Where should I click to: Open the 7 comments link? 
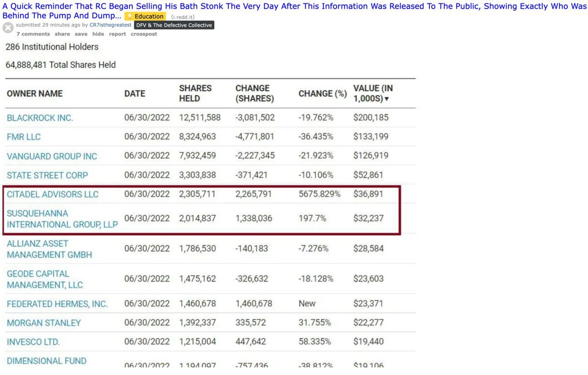[x=33, y=34]
